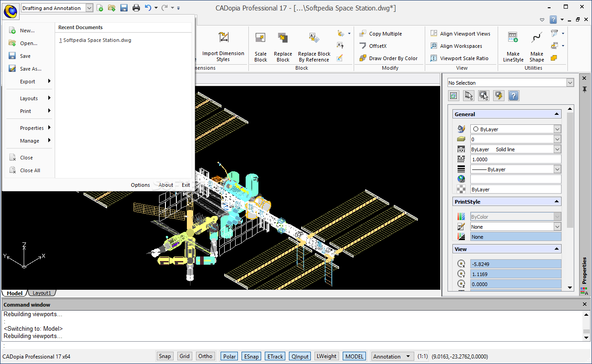Screen dimensions: 592x364
Task: Click Align Viewport Views tool
Action: tap(460, 34)
